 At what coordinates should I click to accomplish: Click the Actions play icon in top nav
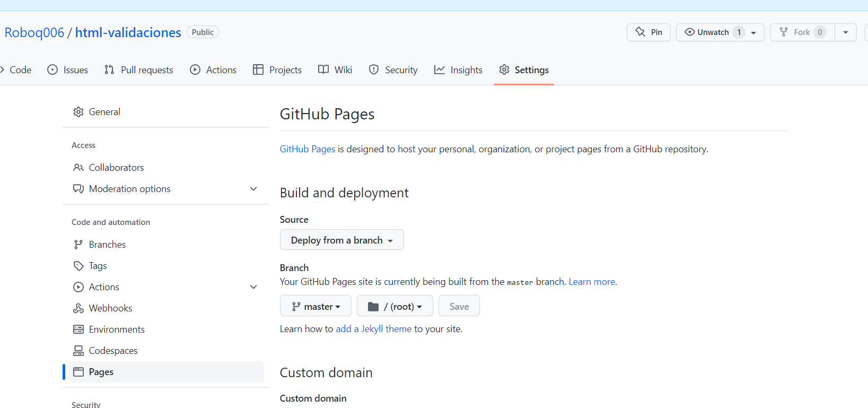[x=195, y=70]
